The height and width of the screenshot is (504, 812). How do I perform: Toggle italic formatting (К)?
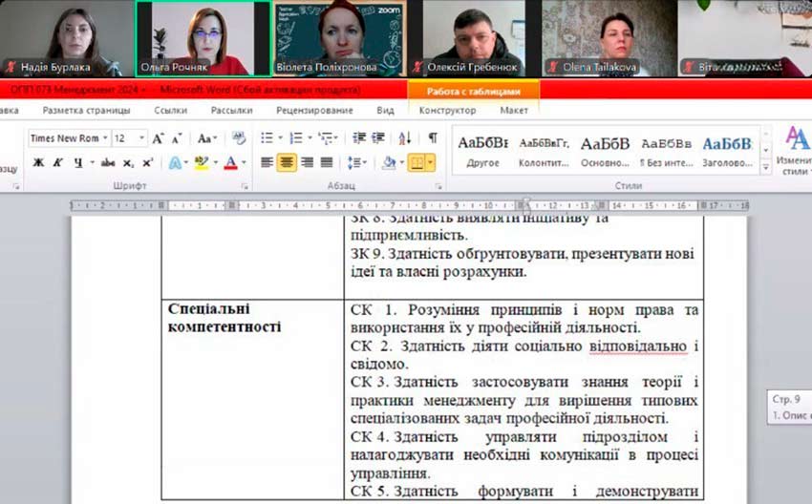(55, 163)
